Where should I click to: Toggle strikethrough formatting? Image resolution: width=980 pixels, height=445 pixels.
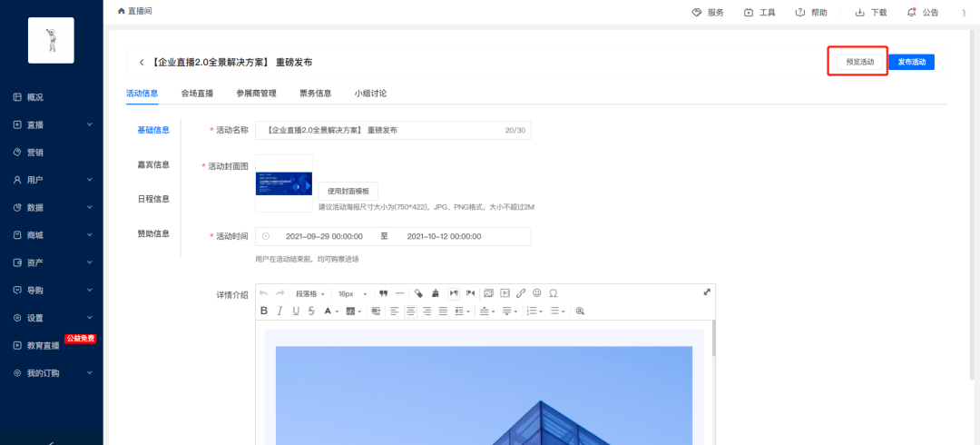tap(311, 311)
